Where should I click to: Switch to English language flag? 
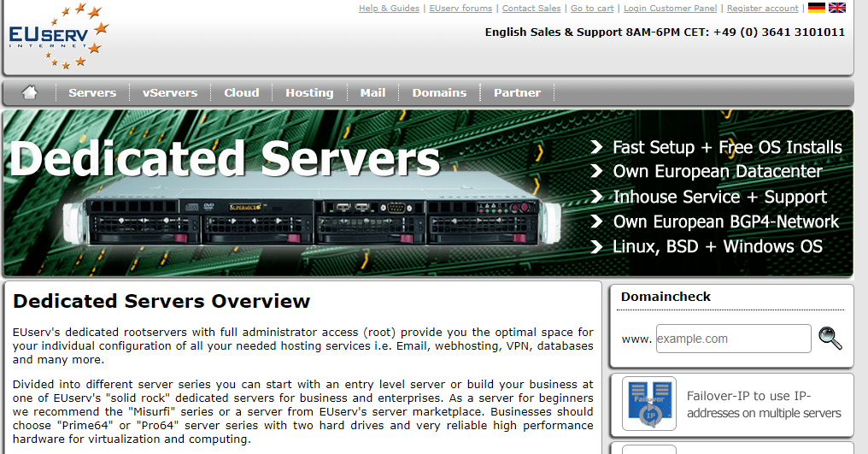pyautogui.click(x=837, y=8)
